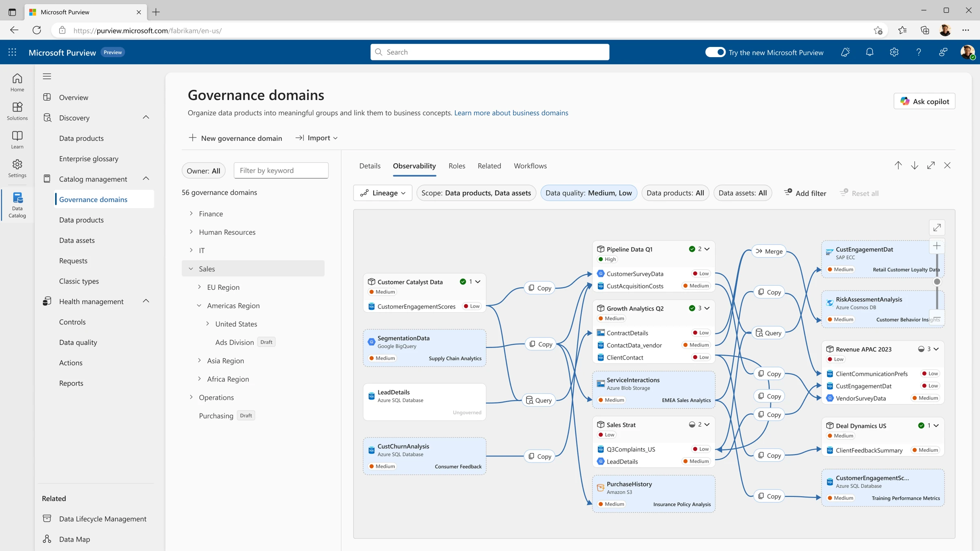Screen dimensions: 980x551
Task: Expand the Human Resources domain
Action: (191, 232)
